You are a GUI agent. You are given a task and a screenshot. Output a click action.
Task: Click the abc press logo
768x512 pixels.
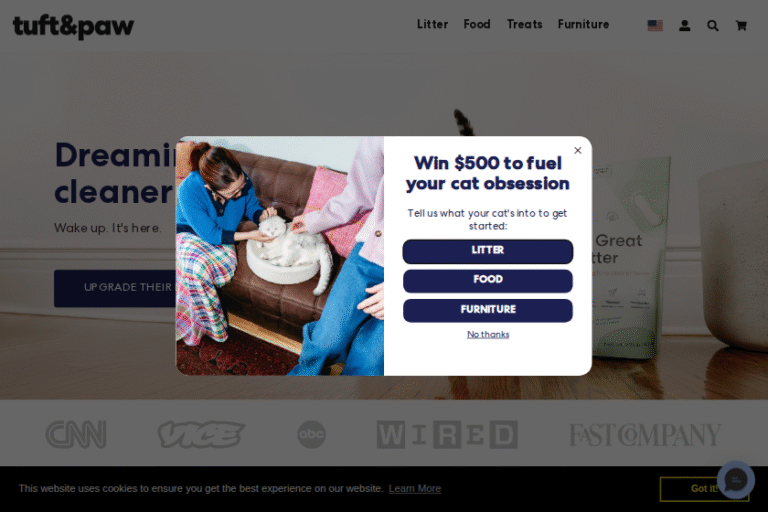tap(312, 434)
